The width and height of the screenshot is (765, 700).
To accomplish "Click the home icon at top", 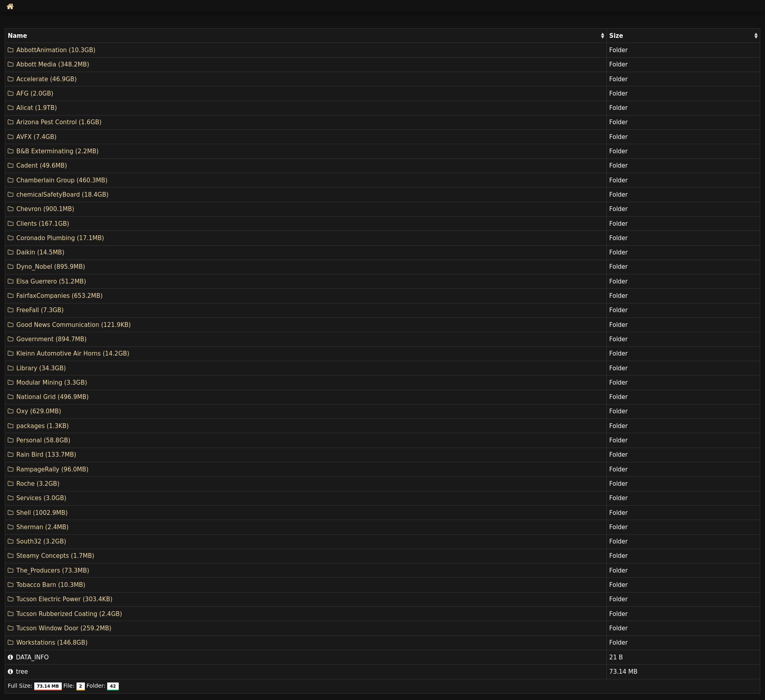I will coord(10,6).
